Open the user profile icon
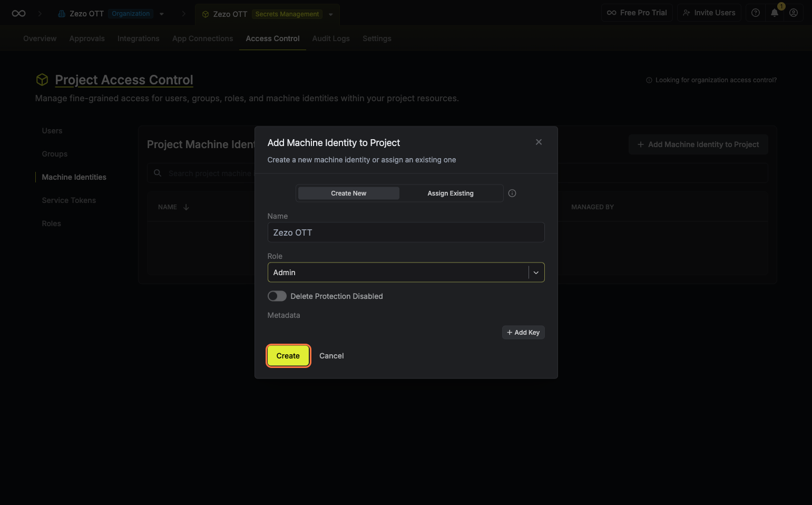 click(793, 13)
